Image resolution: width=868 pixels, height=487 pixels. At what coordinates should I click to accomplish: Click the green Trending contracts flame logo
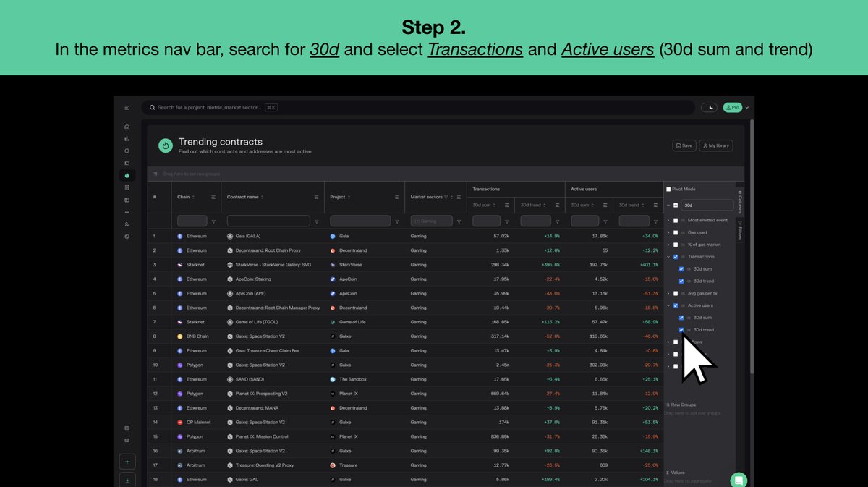point(166,145)
